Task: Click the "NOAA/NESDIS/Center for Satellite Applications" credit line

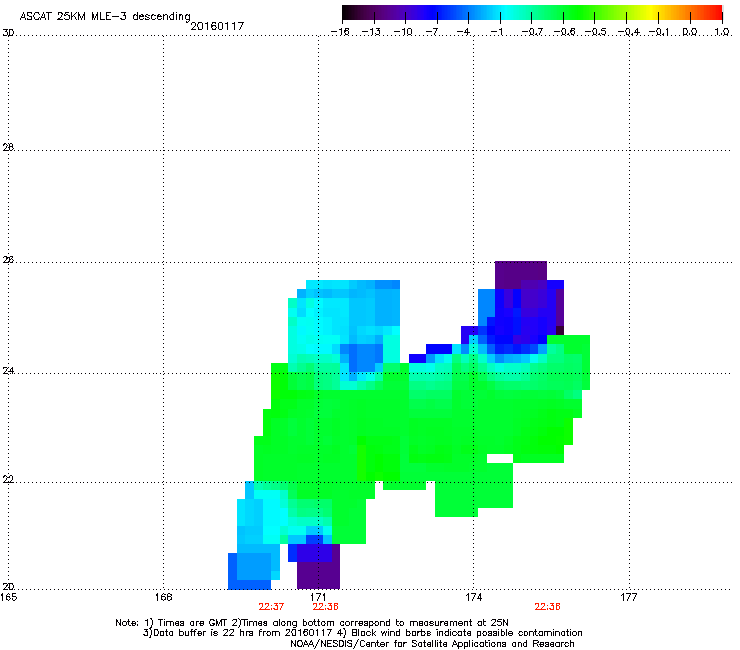Action: pyautogui.click(x=432, y=644)
